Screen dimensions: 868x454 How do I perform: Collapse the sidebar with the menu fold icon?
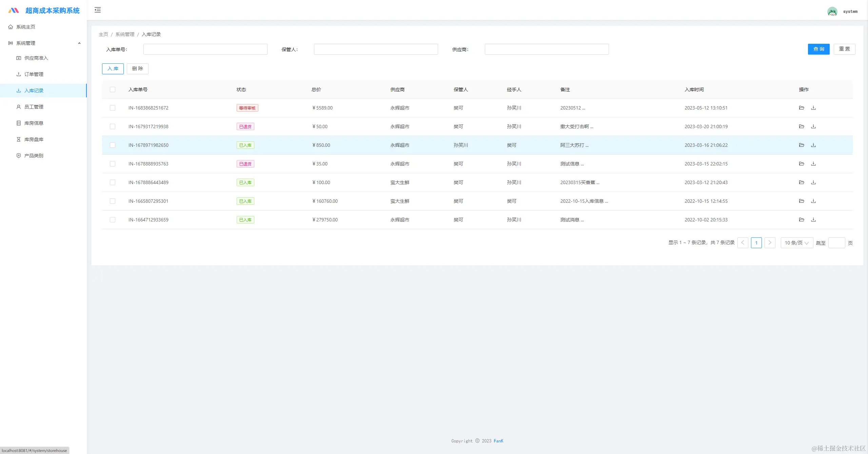[98, 10]
